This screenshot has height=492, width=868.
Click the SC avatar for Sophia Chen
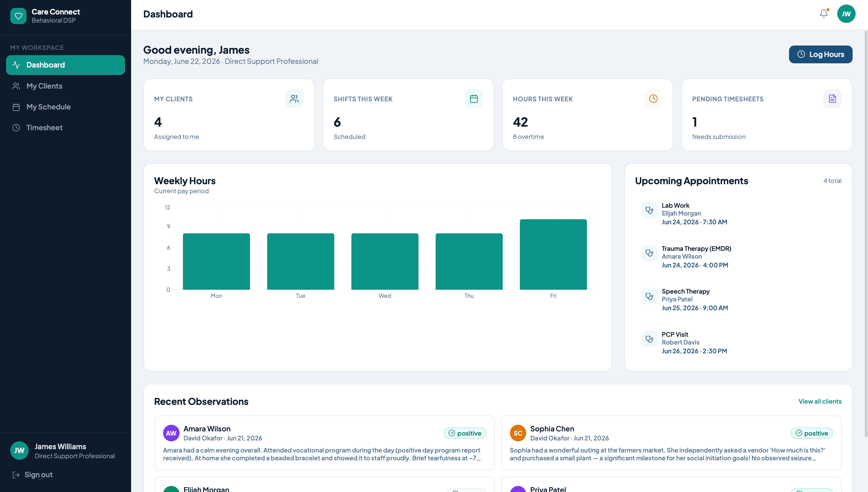point(518,433)
